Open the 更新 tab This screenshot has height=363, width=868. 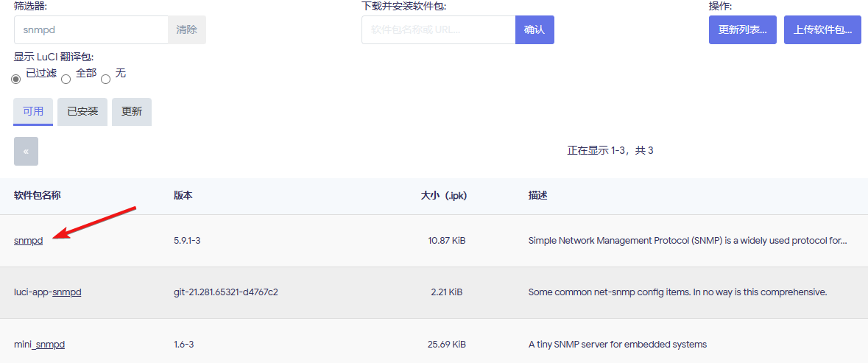coord(132,112)
